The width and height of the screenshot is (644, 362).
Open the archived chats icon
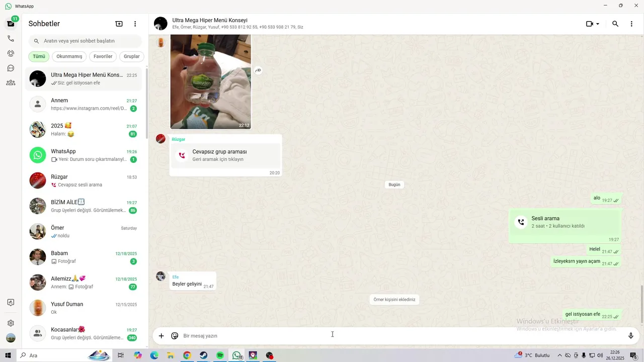11,302
